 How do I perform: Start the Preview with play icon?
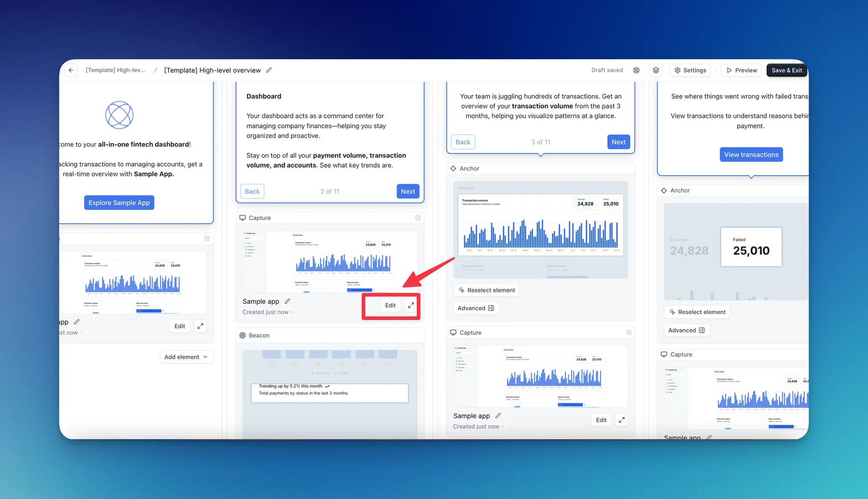741,70
